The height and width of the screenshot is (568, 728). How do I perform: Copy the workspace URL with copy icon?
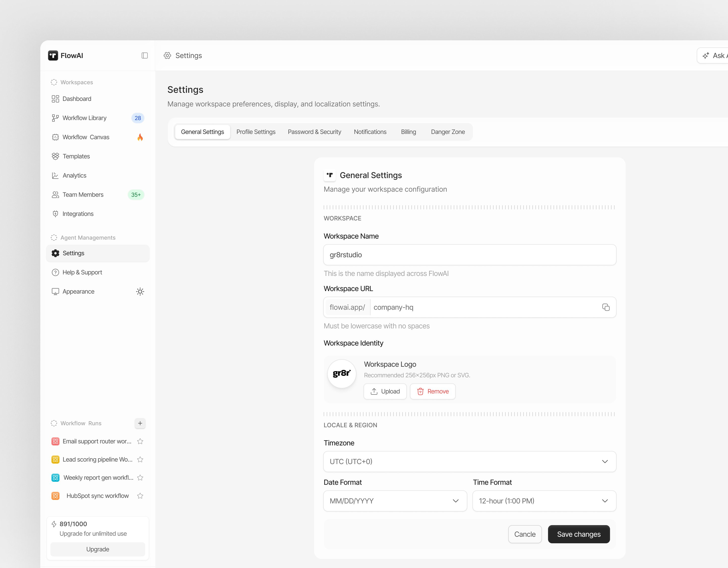click(606, 307)
